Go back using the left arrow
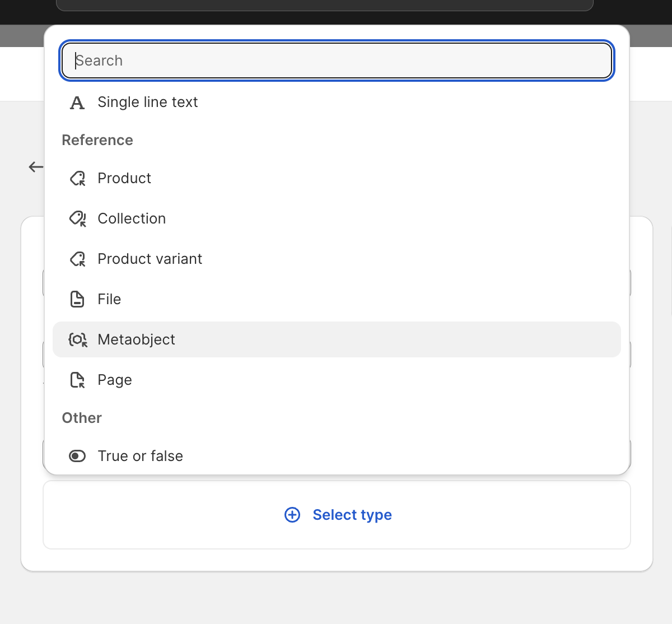This screenshot has width=672, height=624. pyautogui.click(x=36, y=167)
